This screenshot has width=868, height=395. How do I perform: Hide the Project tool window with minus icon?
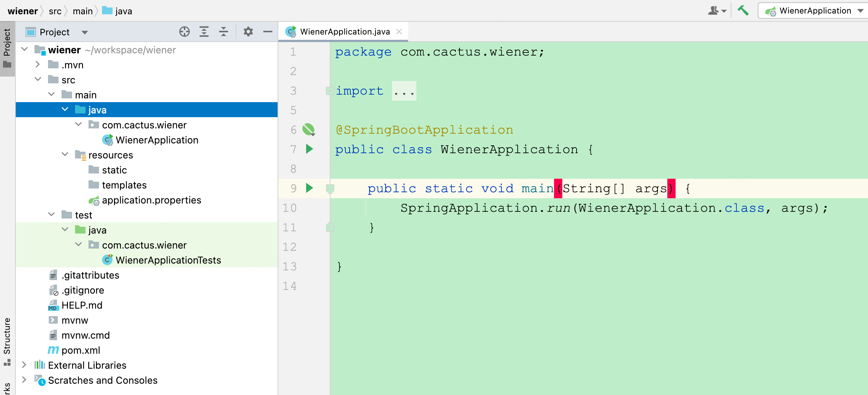point(267,32)
